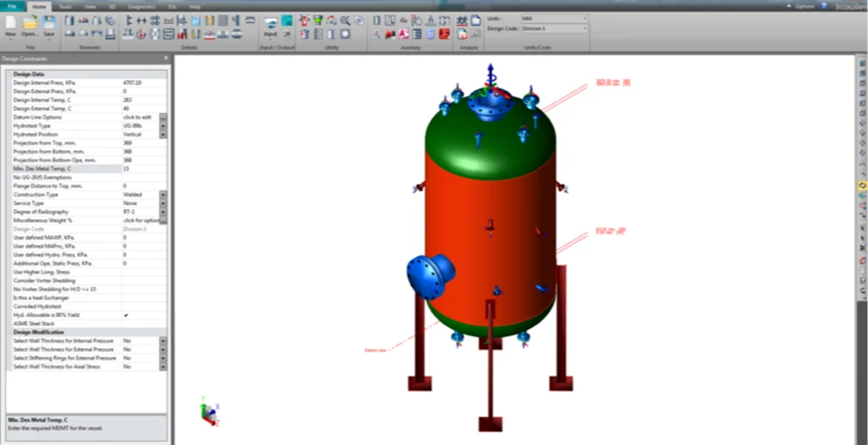Open the Degree of Radiography dropdown

tap(163, 212)
